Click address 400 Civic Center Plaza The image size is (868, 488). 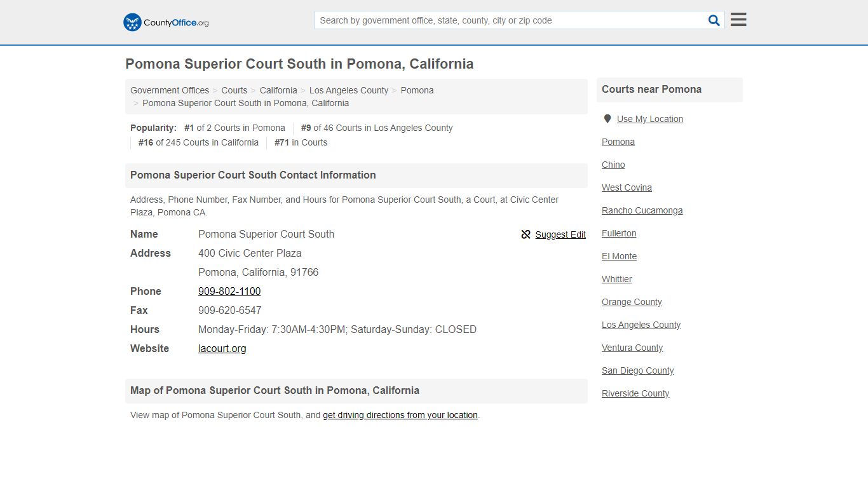pos(250,253)
